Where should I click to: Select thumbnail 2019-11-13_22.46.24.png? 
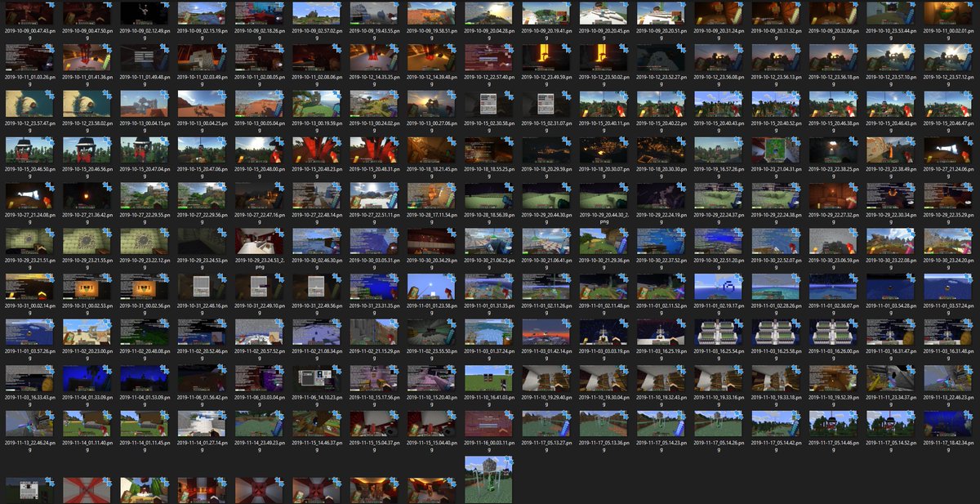(29, 423)
